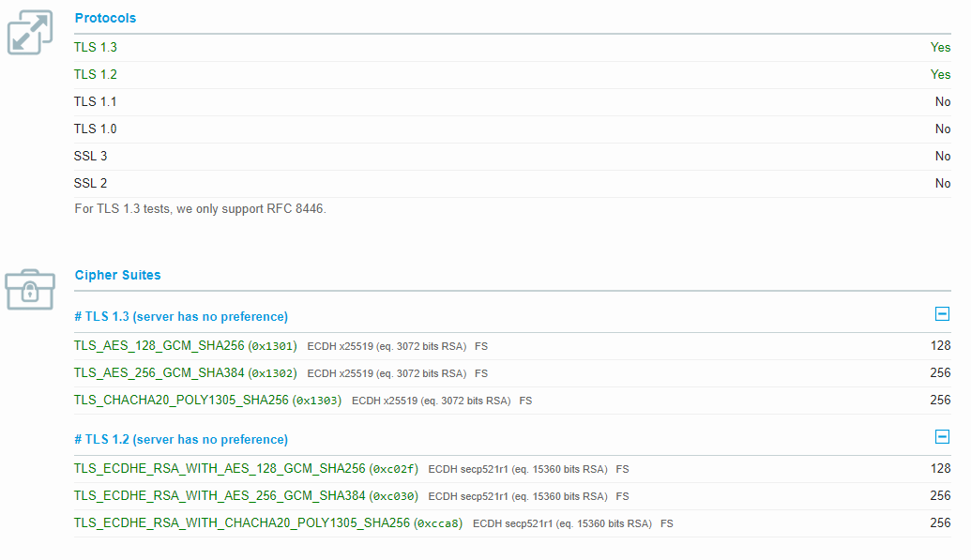Viewport: 971px width, 560px height.
Task: Click ECDH x25519 details of the 0x1301 row
Action: point(387,346)
